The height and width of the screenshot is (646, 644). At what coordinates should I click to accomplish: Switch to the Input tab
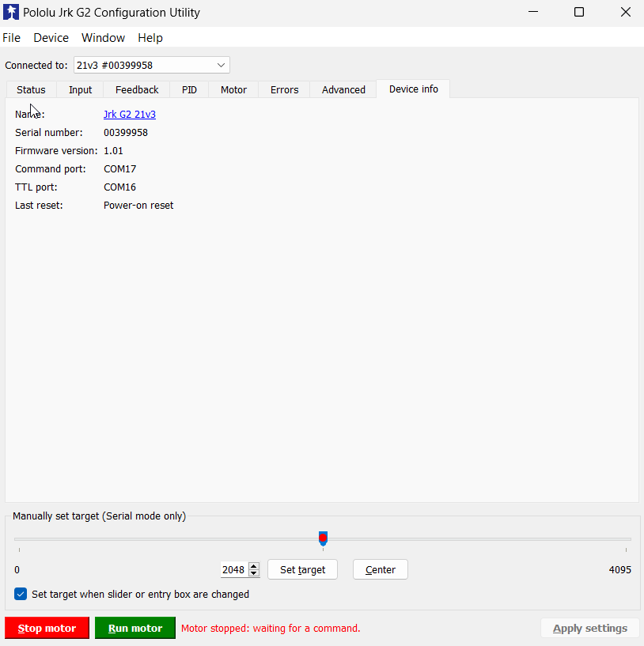(x=80, y=89)
